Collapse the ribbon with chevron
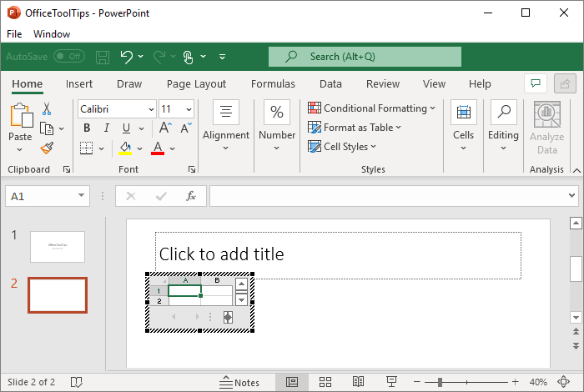 tap(576, 170)
